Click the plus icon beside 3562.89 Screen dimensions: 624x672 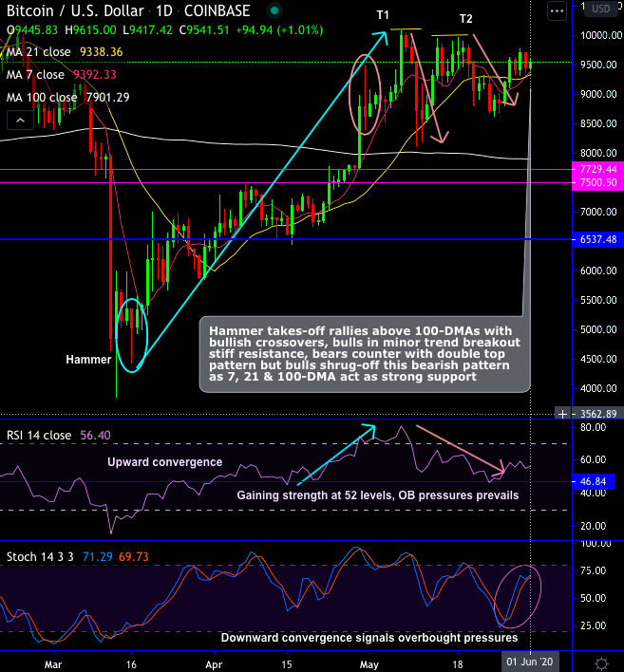click(x=562, y=414)
